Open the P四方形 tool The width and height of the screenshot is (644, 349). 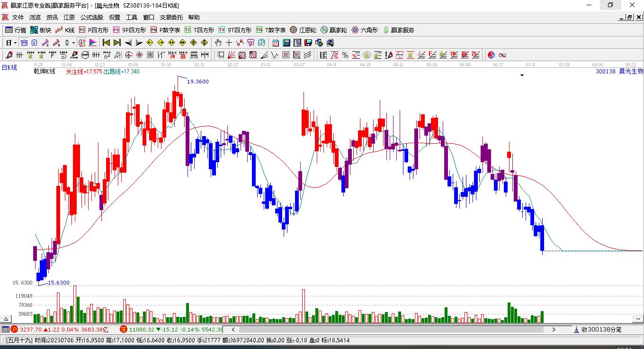93,30
